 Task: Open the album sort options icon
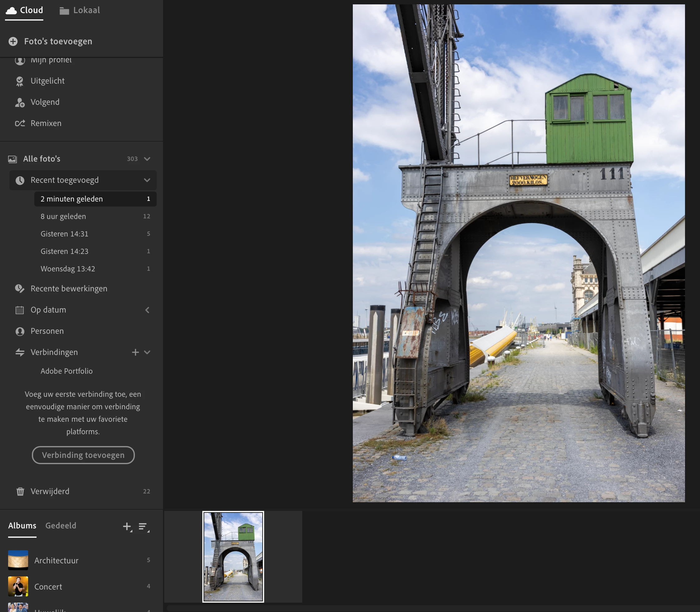(143, 526)
